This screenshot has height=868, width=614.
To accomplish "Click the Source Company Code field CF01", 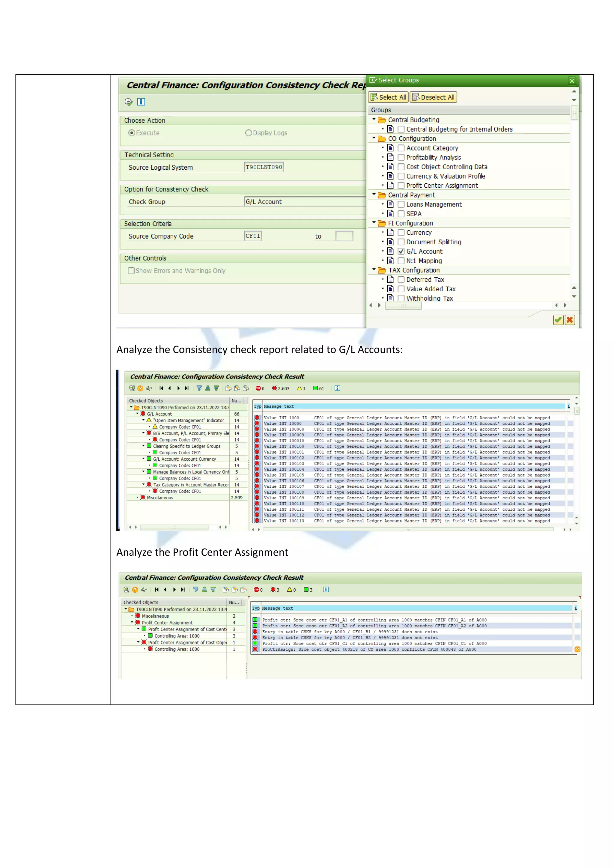I will (253, 236).
